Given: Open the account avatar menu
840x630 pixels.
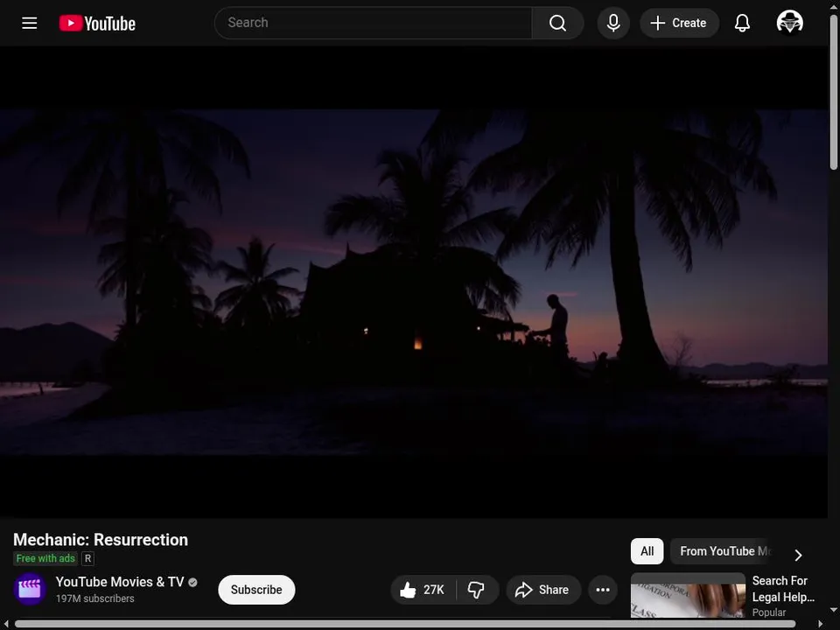Looking at the screenshot, I should [x=789, y=23].
